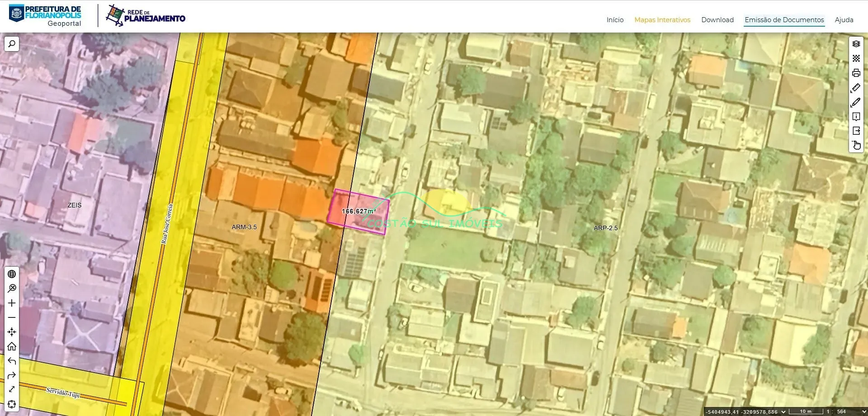The image size is (868, 416).
Task: Open the layers stack panel
Action: pos(856,44)
